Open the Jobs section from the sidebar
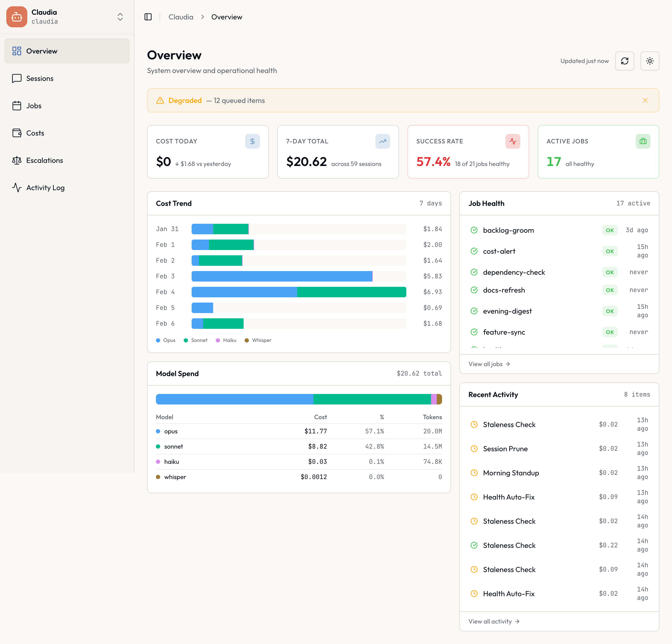672x644 pixels. click(x=34, y=106)
